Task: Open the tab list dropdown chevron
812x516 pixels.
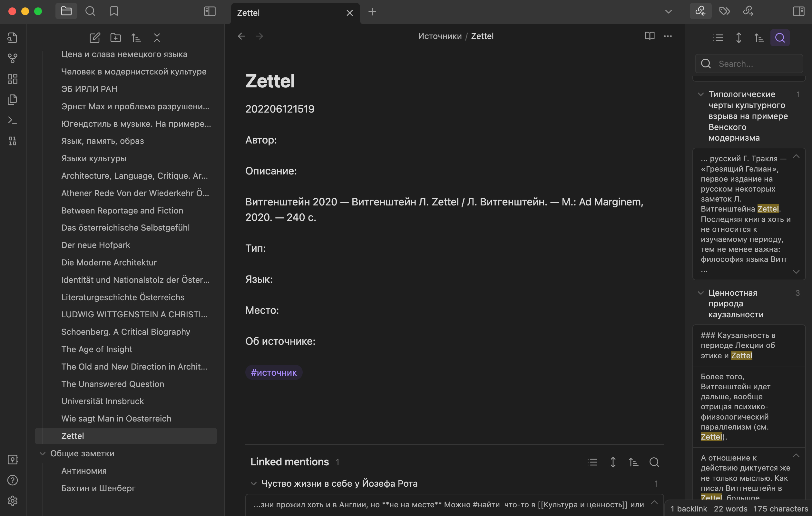Action: 668,12
